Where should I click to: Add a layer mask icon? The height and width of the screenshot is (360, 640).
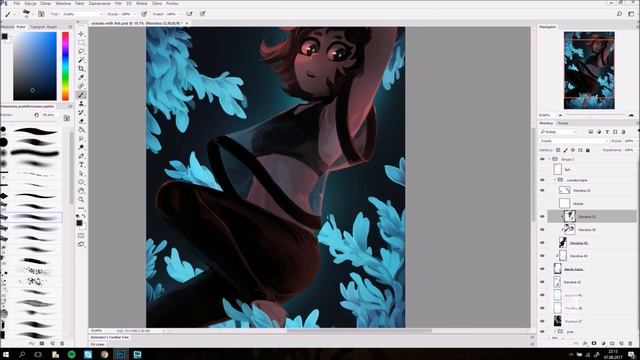(594, 344)
